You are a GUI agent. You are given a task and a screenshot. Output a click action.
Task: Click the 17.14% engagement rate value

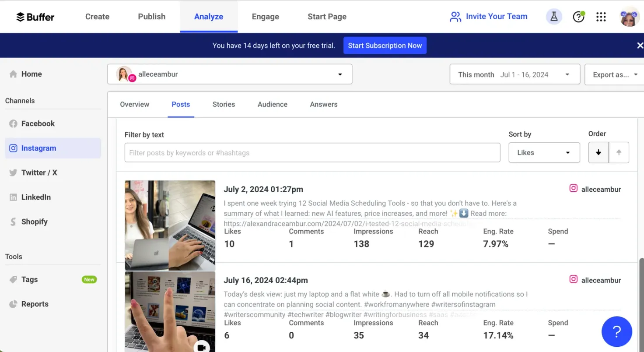click(498, 335)
